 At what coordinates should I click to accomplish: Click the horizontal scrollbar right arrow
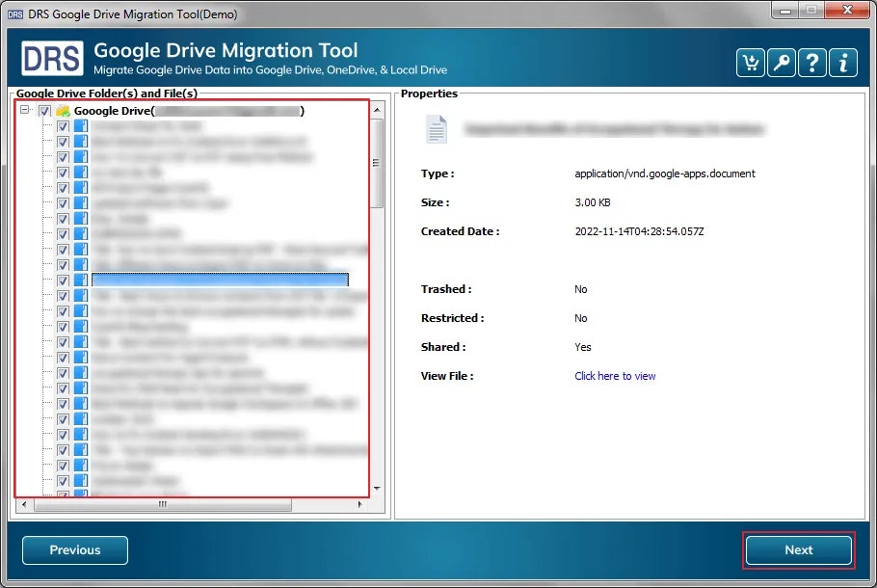coord(359,505)
